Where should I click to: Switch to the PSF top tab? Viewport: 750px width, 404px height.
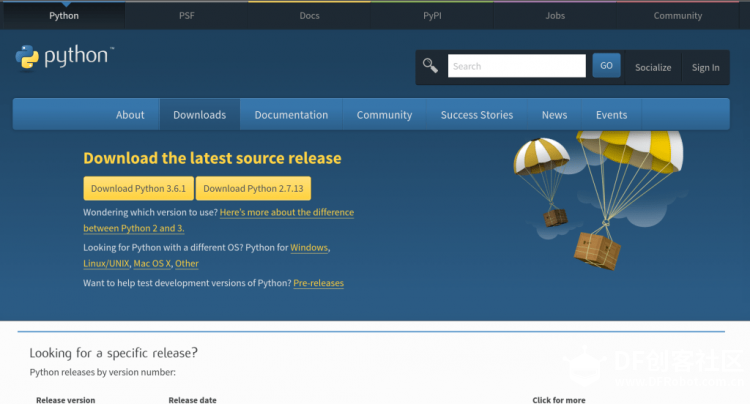tap(187, 16)
